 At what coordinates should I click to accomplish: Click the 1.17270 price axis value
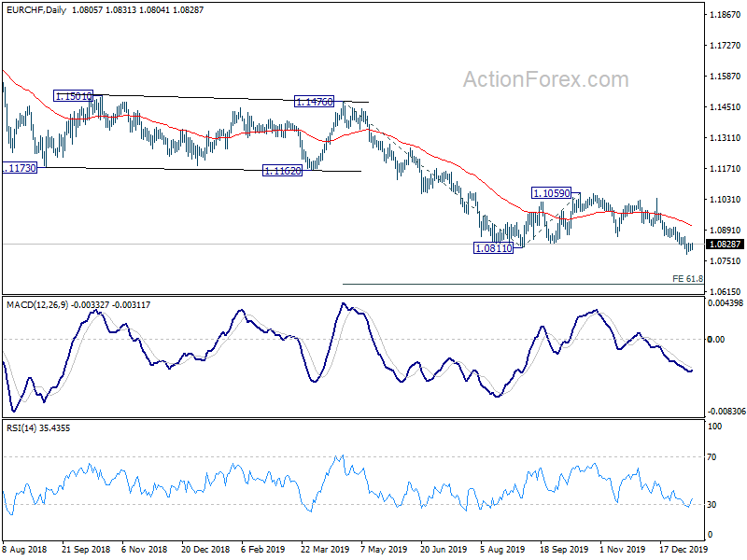pyautogui.click(x=726, y=45)
